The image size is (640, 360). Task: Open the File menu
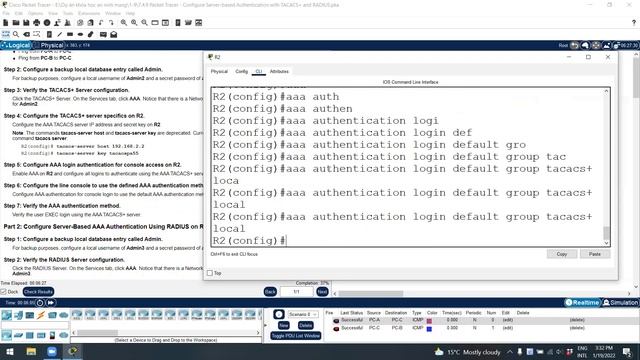pos(6,13)
